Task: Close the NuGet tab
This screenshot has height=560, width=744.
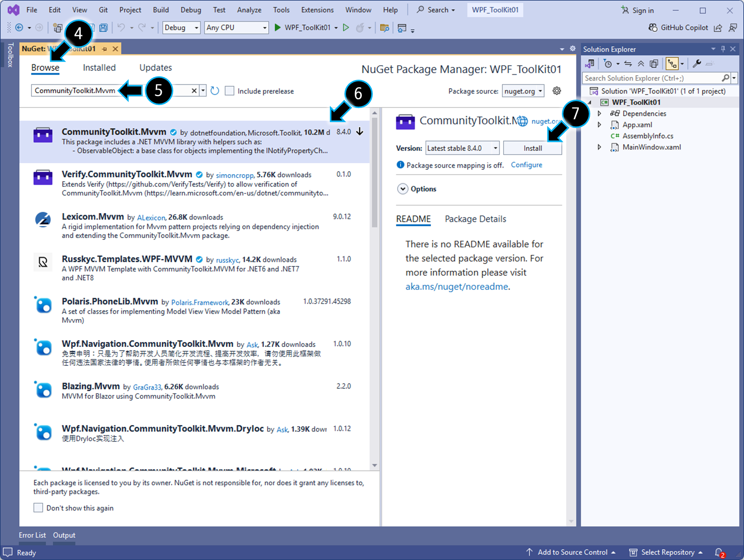Action: (115, 49)
